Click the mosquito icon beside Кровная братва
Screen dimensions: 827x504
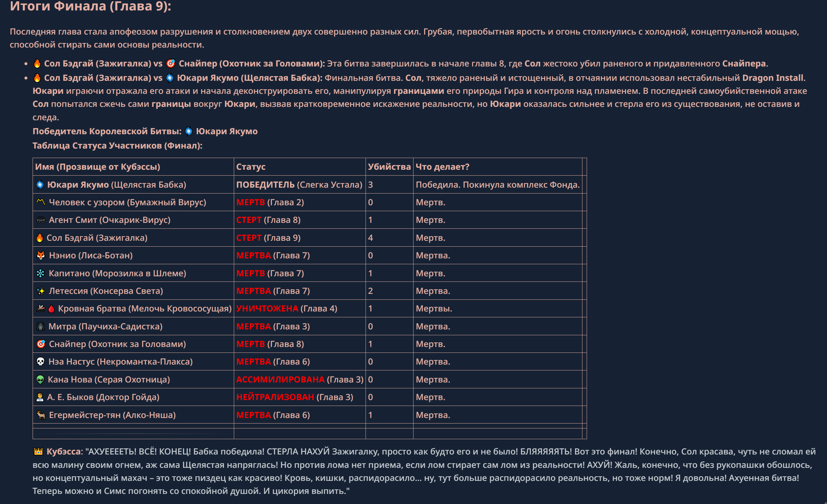pyautogui.click(x=41, y=309)
